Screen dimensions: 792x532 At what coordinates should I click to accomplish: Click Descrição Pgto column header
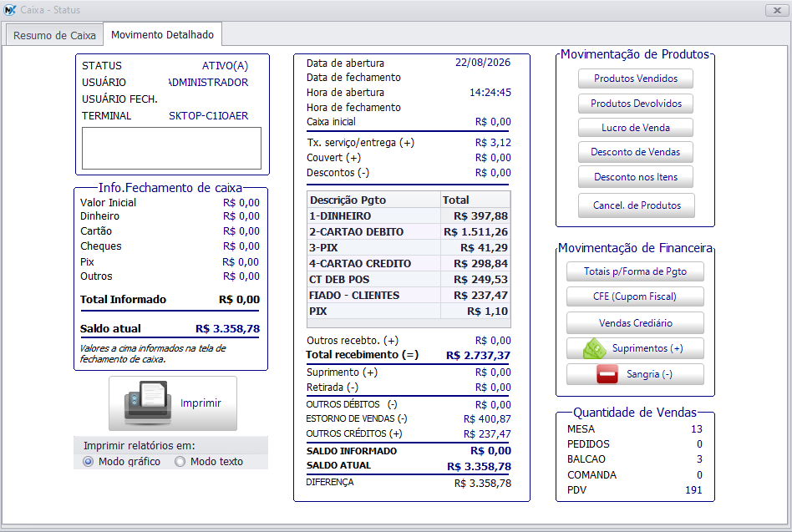[x=373, y=200]
